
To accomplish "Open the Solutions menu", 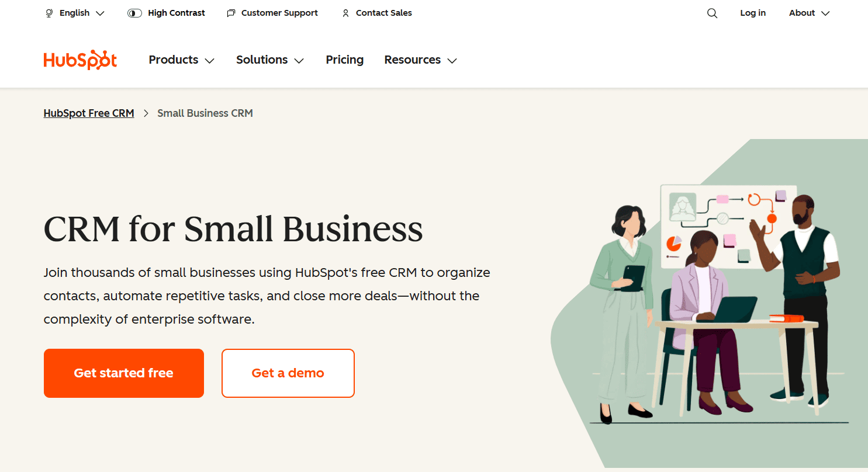I will pyautogui.click(x=270, y=60).
